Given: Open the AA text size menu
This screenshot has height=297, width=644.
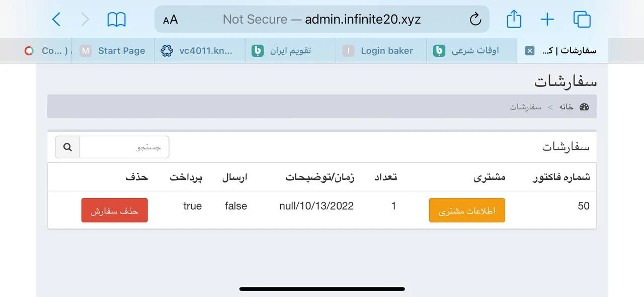Looking at the screenshot, I should [171, 20].
